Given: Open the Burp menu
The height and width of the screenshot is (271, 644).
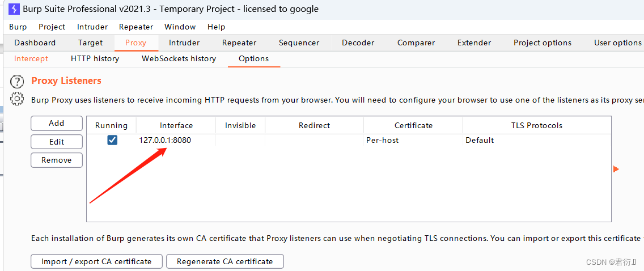Looking at the screenshot, I should tap(18, 27).
